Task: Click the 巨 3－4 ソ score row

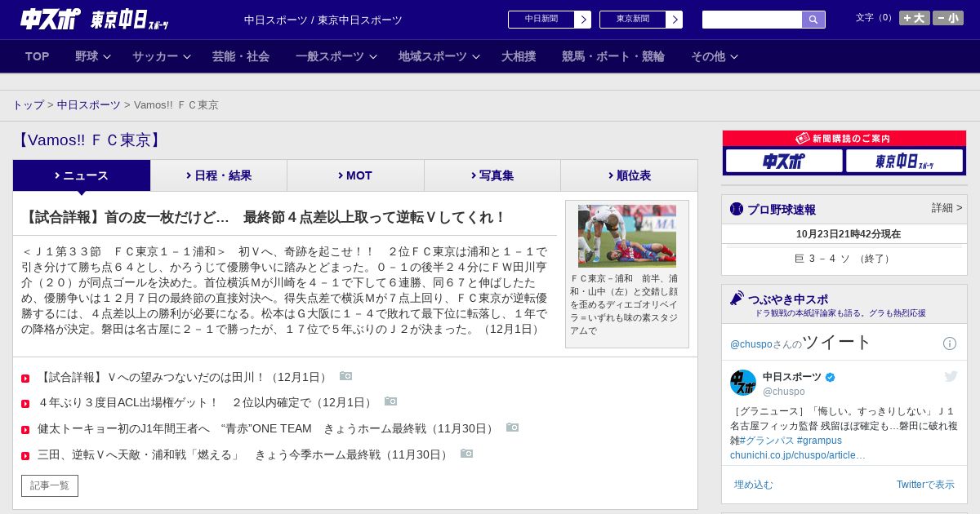Action: pyautogui.click(x=844, y=259)
